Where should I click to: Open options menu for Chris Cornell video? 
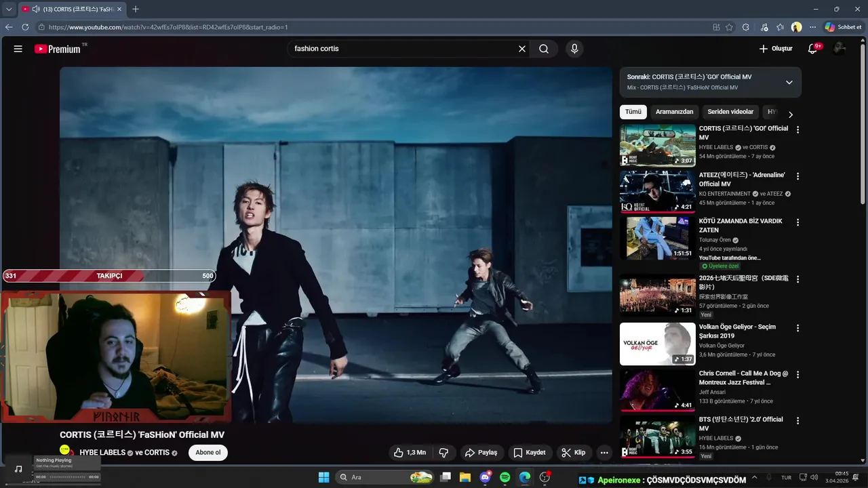pos(797,375)
